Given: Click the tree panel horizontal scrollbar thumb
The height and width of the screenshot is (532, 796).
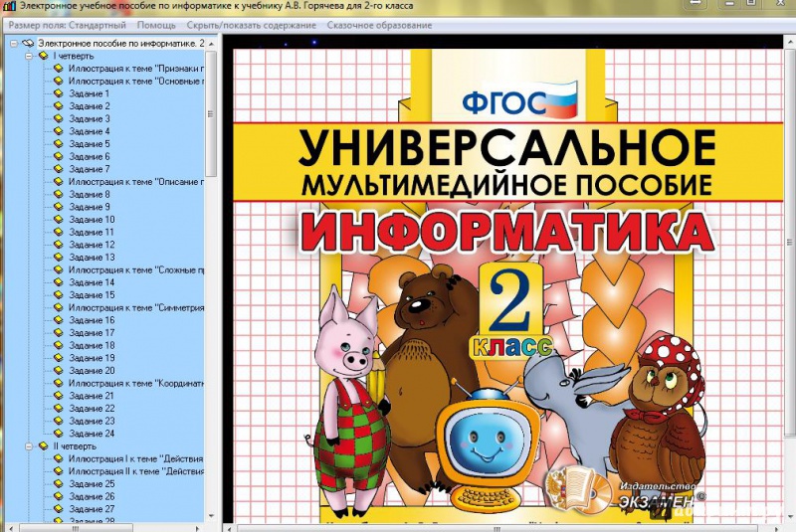Looking at the screenshot, I should click(x=77, y=528).
